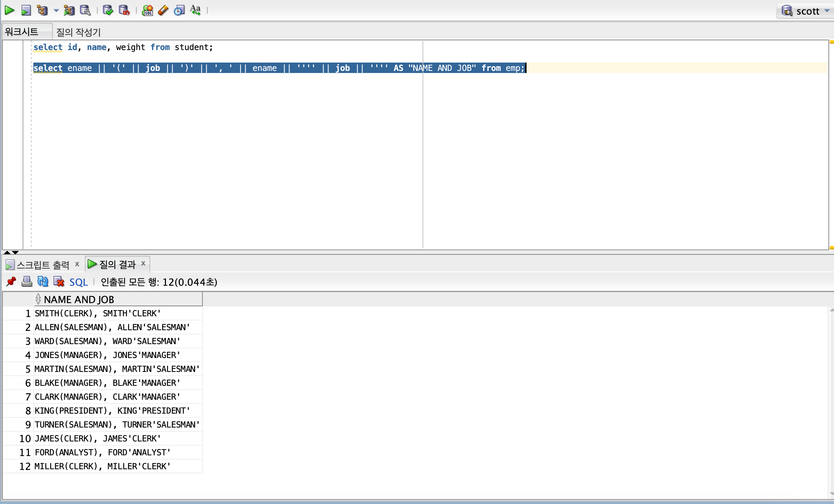This screenshot has height=504, width=834.
Task: Click the Rollback database icon
Action: tap(124, 10)
